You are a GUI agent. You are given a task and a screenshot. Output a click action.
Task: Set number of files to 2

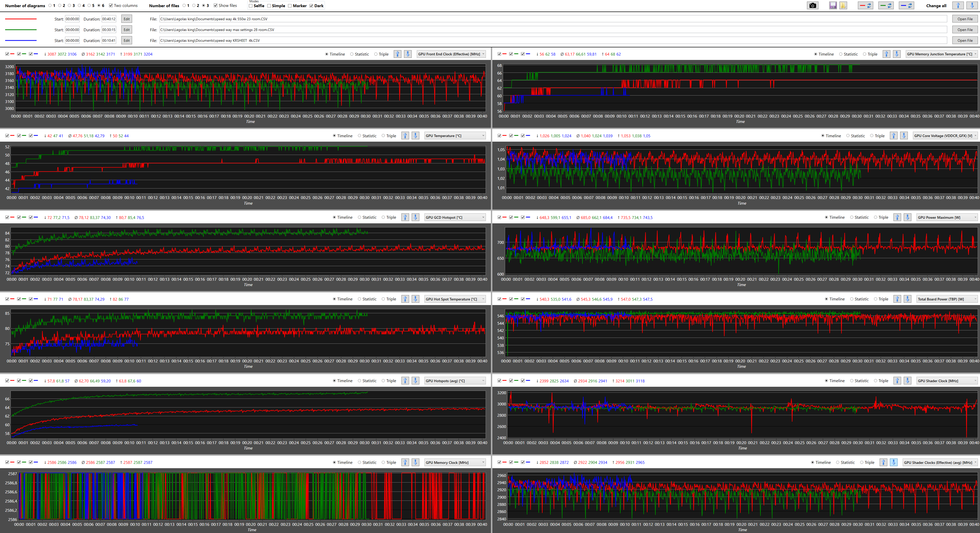click(194, 5)
